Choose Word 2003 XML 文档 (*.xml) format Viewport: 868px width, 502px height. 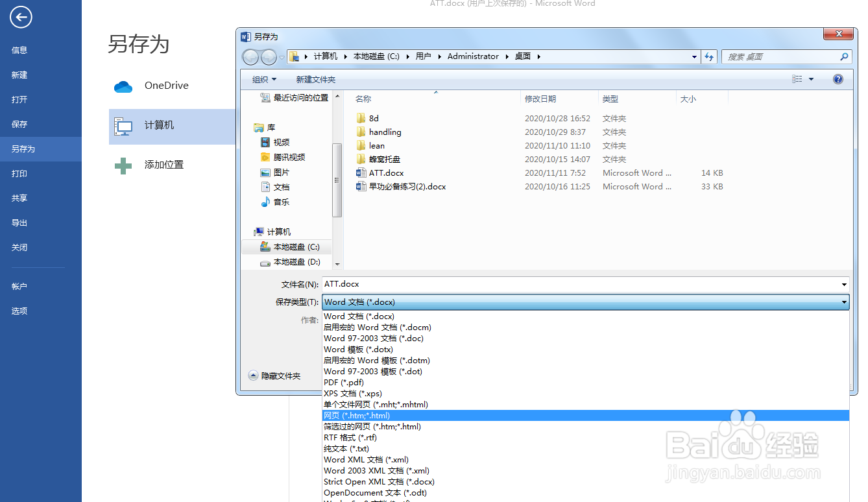pos(376,471)
